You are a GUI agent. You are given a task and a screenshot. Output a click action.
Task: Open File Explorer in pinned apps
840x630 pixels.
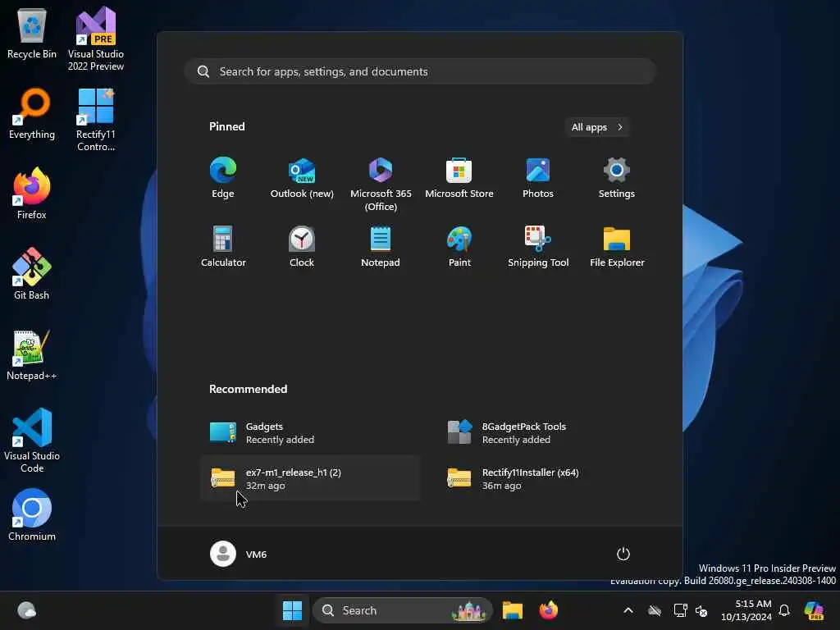617,246
